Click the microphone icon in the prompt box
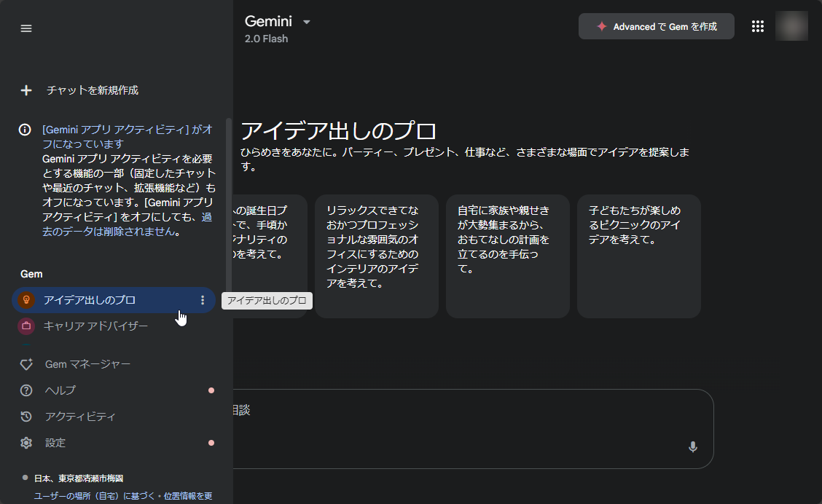This screenshot has width=822, height=504. (693, 446)
